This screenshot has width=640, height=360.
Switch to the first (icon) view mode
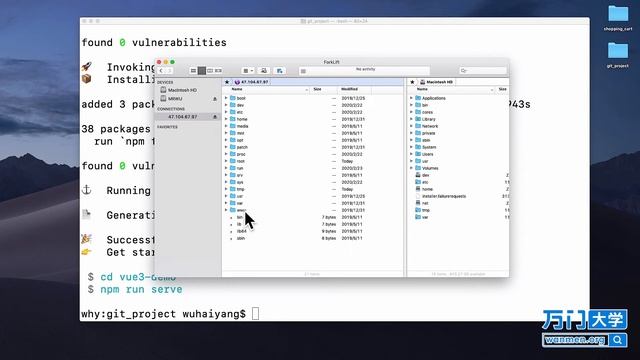coord(193,71)
